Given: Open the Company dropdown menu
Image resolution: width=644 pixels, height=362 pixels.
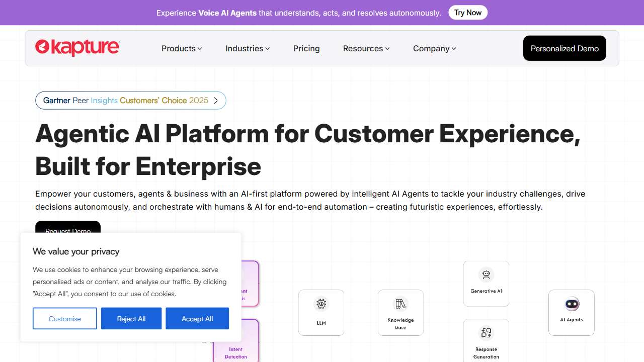Looking at the screenshot, I should [x=434, y=49].
